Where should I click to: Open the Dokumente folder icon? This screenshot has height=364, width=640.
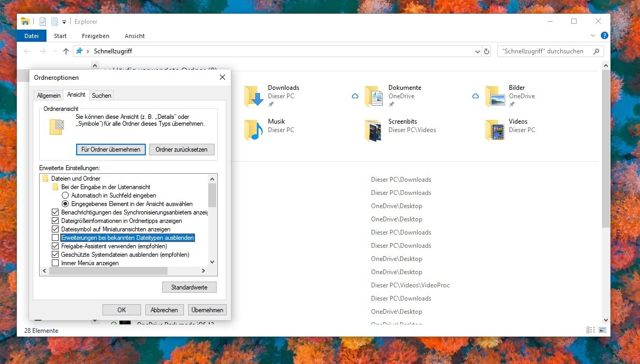(374, 96)
